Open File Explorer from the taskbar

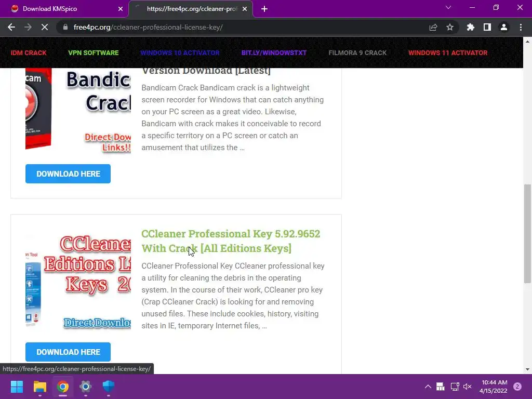pyautogui.click(x=39, y=387)
